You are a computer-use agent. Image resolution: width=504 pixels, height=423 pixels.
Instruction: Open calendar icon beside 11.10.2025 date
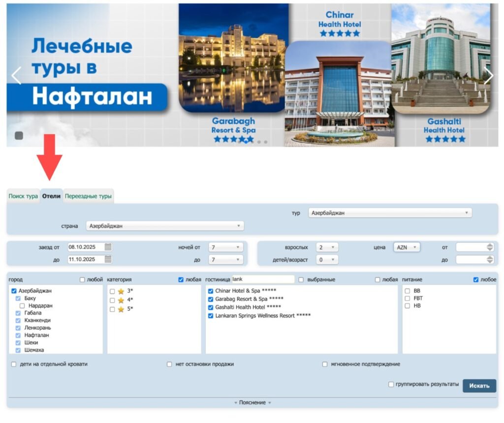pyautogui.click(x=108, y=260)
